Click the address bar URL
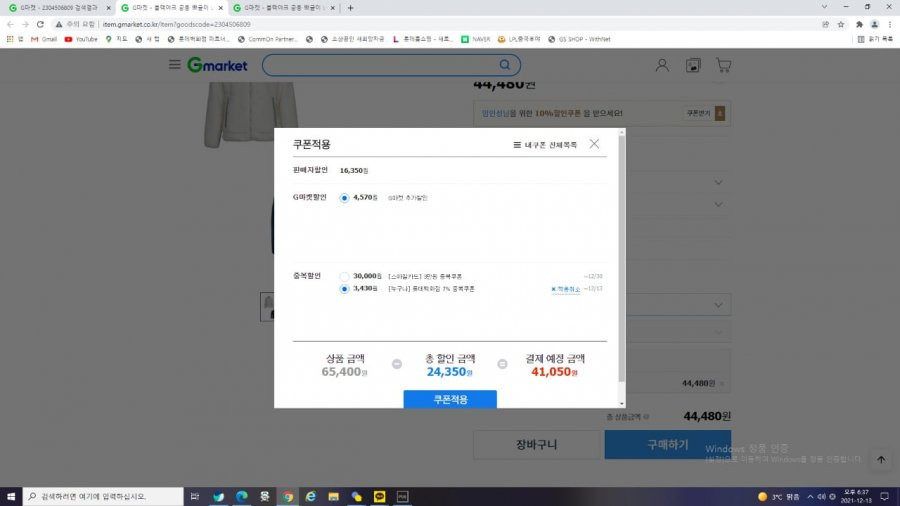 tap(176, 25)
